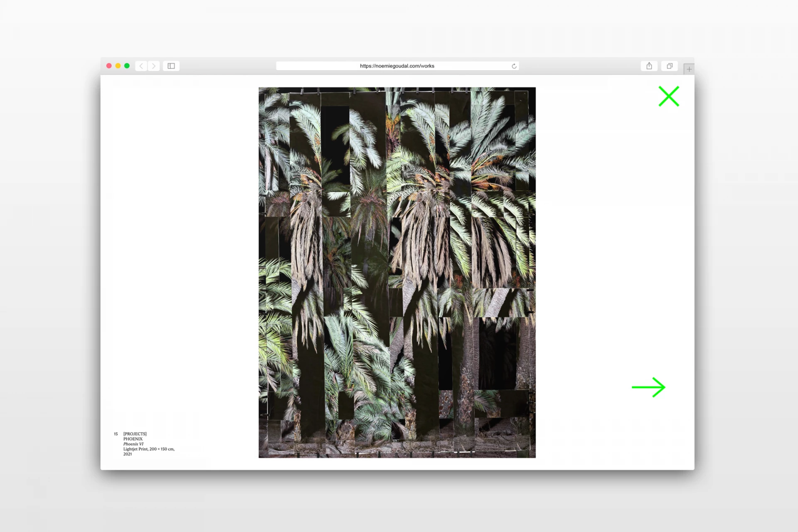Close the browser window red button
The width and height of the screenshot is (798, 532).
[x=109, y=66]
